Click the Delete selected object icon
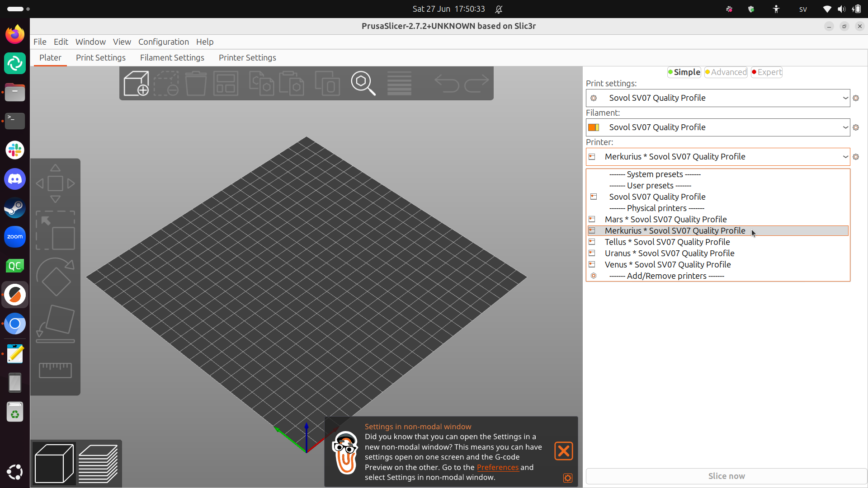 tap(166, 84)
